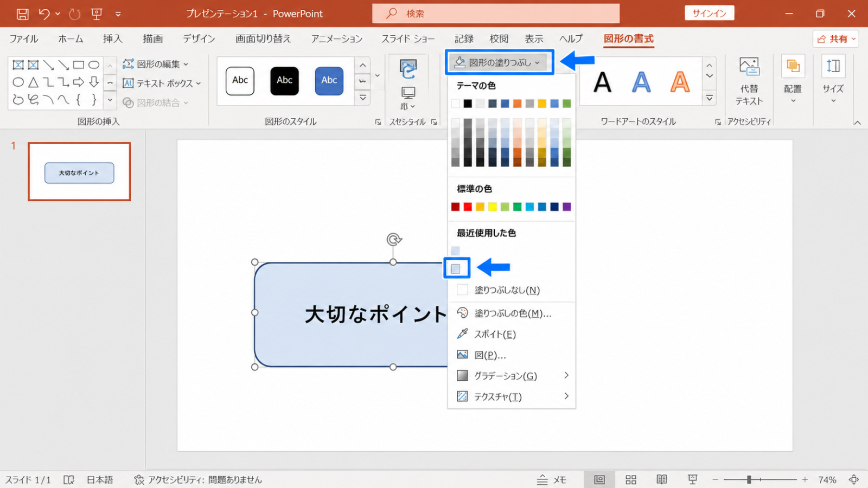Image resolution: width=868 pixels, height=488 pixels.
Task: Click the fit slide to window icon
Action: tap(854, 480)
